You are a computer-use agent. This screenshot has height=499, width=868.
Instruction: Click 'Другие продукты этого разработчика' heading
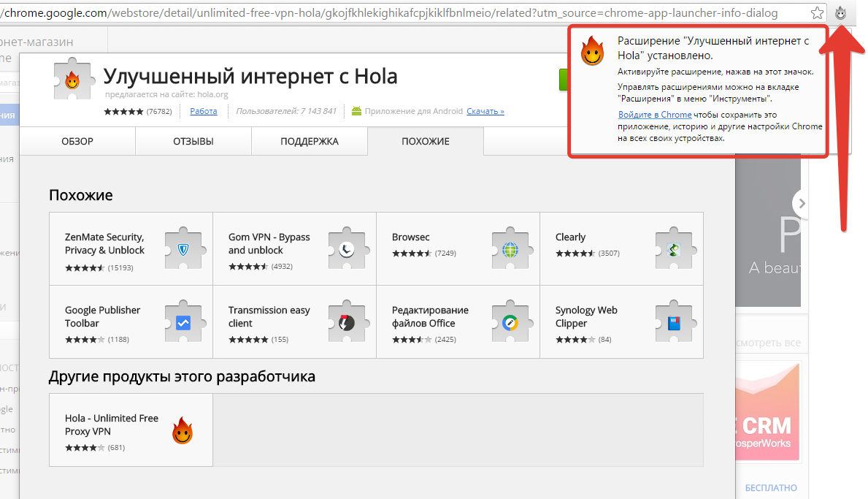[x=182, y=376]
